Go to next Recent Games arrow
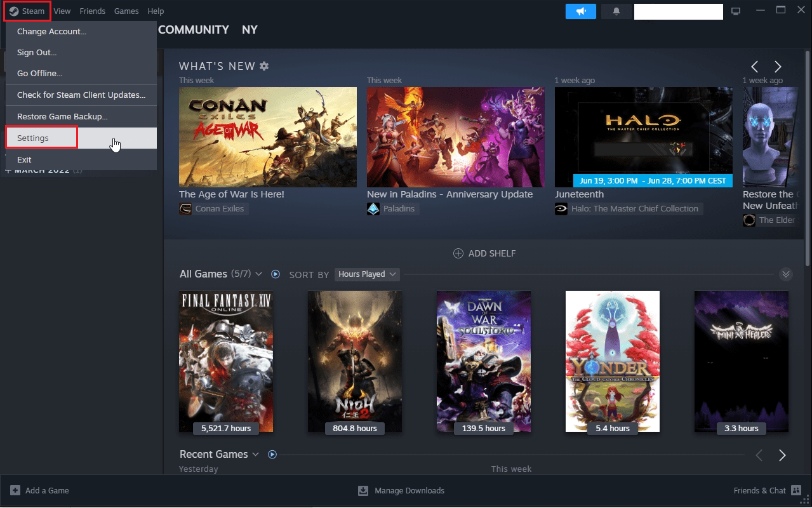The image size is (812, 508). tap(782, 455)
